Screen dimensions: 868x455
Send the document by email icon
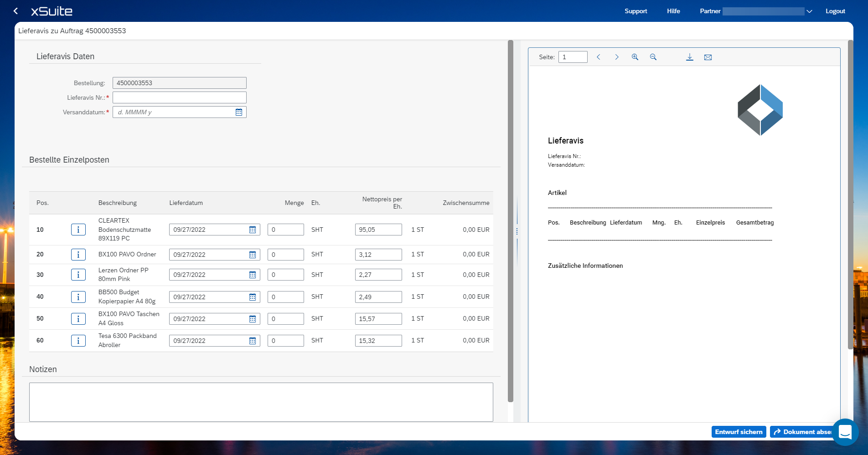pos(708,57)
